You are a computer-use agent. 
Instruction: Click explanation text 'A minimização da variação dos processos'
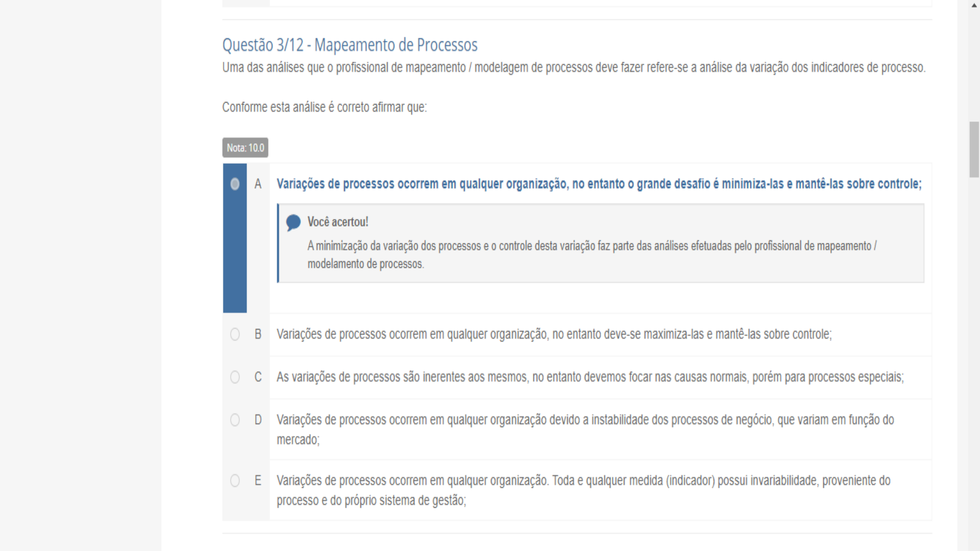pyautogui.click(x=394, y=246)
